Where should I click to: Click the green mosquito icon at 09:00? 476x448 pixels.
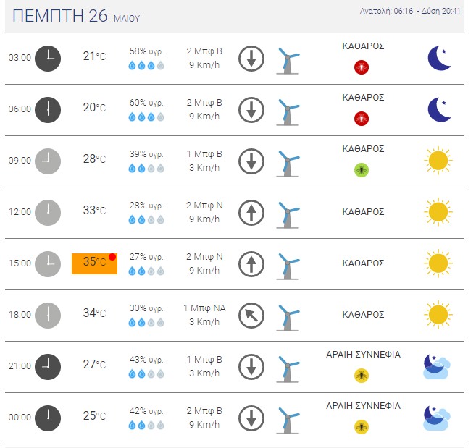point(362,170)
